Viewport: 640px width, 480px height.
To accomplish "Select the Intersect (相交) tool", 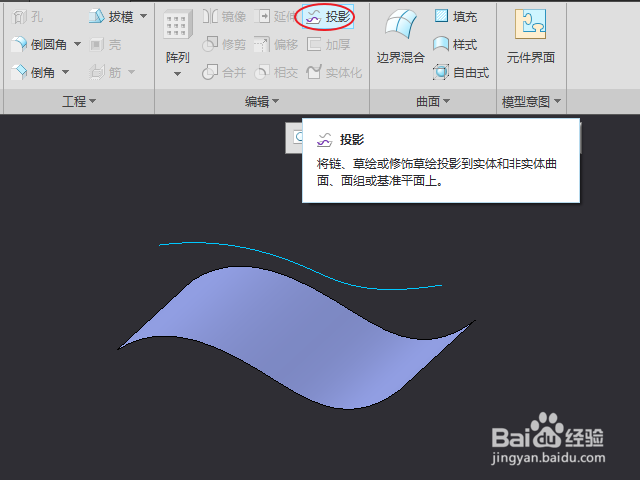I will click(276, 73).
